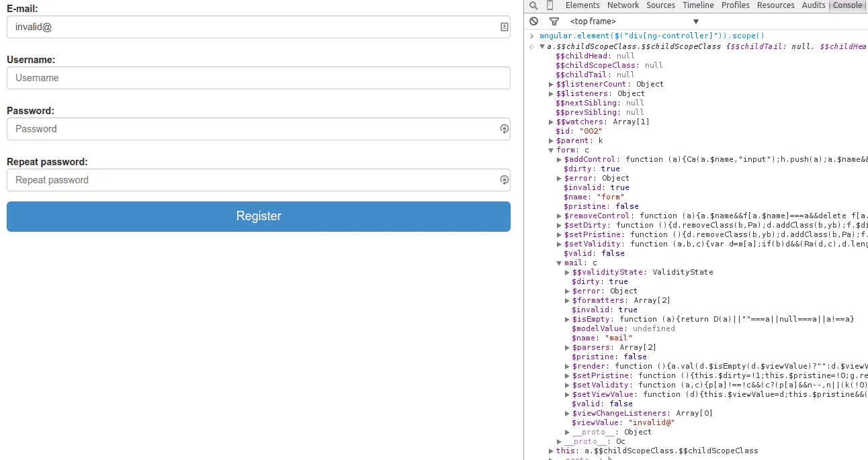This screenshot has height=460, width=868.
Task: Collapse the mail object tree node
Action: point(559,263)
